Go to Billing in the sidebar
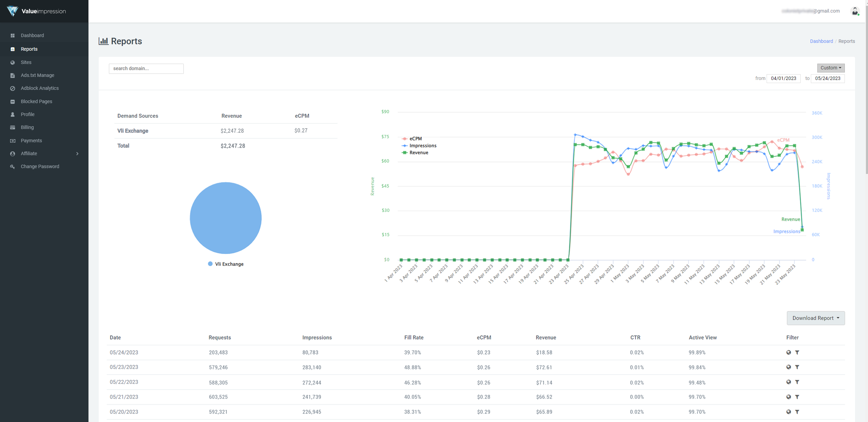868x422 pixels. [x=27, y=127]
